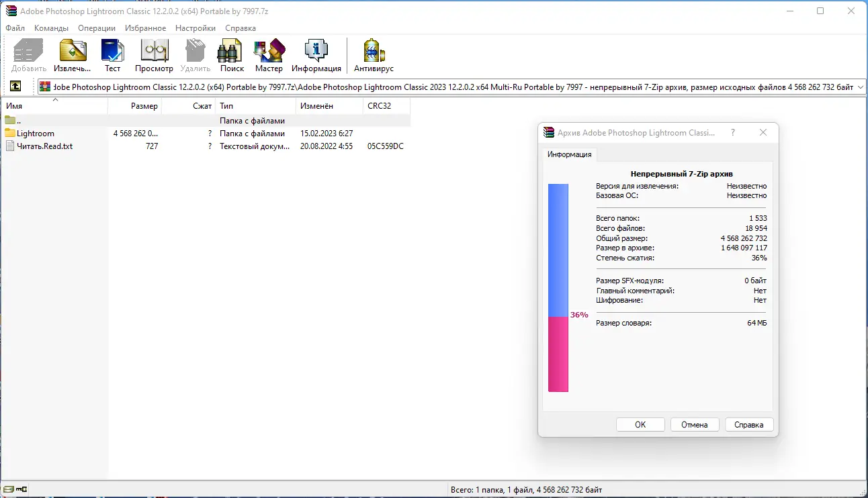Click the Текстовый докум... type cell
Screen dimensions: 868x498
tap(255, 146)
